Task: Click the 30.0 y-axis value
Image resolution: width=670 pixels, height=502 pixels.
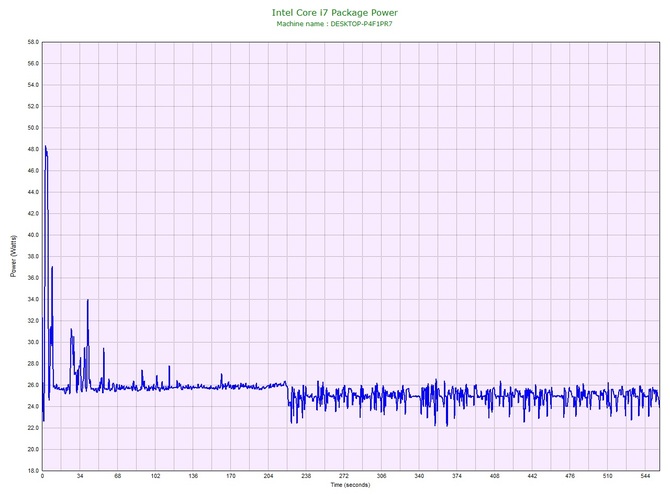Action: coord(33,342)
